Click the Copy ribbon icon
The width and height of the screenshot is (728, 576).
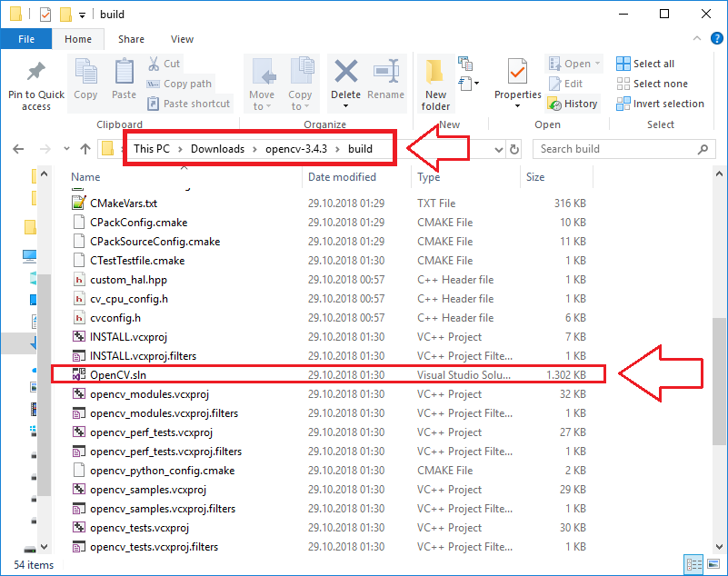click(x=86, y=73)
